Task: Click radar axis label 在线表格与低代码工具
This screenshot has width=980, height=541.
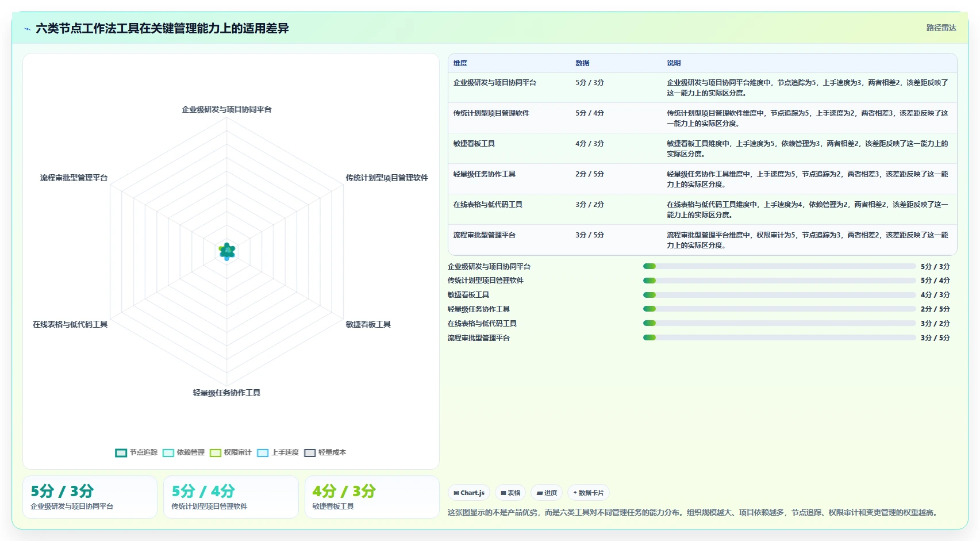Action: pos(70,324)
